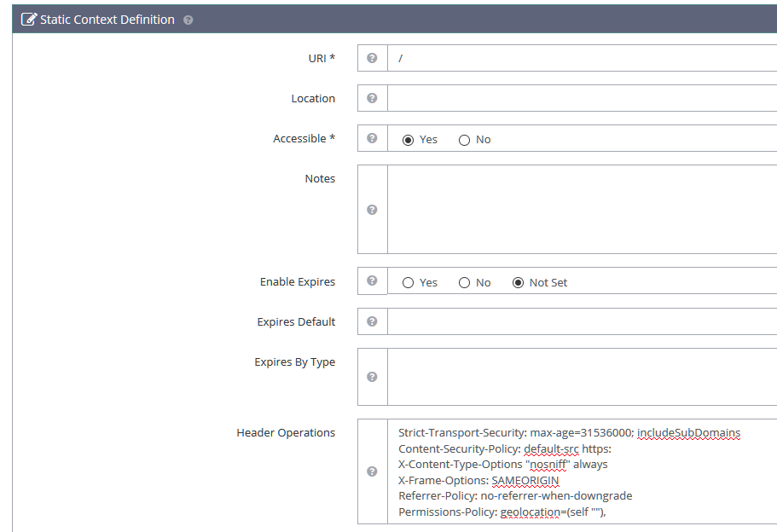
Task: Choose Not Set for Enable Expires
Action: click(x=518, y=283)
